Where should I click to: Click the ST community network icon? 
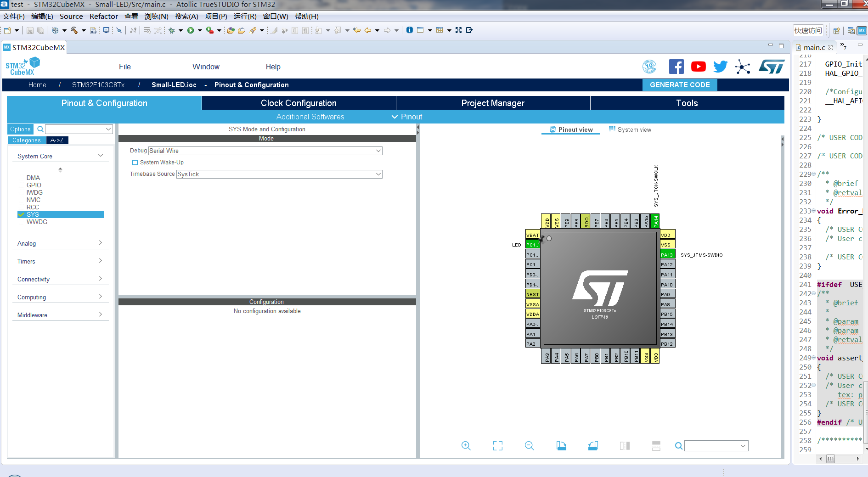point(742,67)
